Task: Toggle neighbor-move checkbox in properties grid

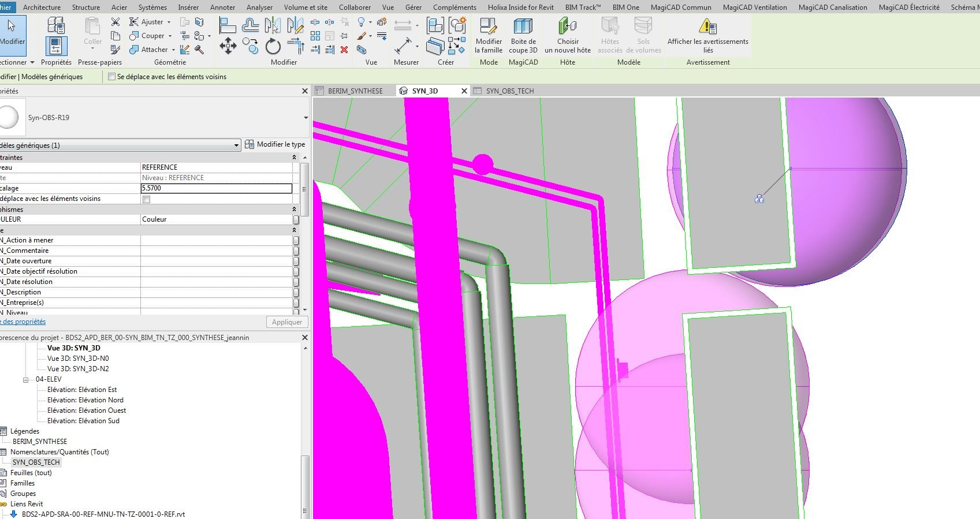Action: [x=147, y=199]
